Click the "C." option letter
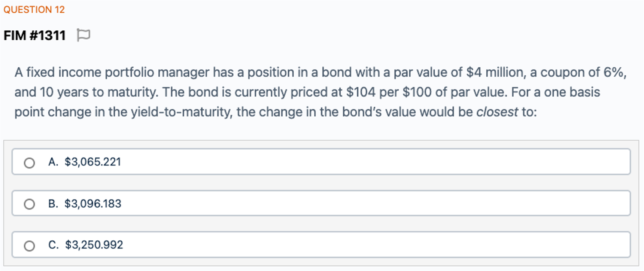 point(54,245)
